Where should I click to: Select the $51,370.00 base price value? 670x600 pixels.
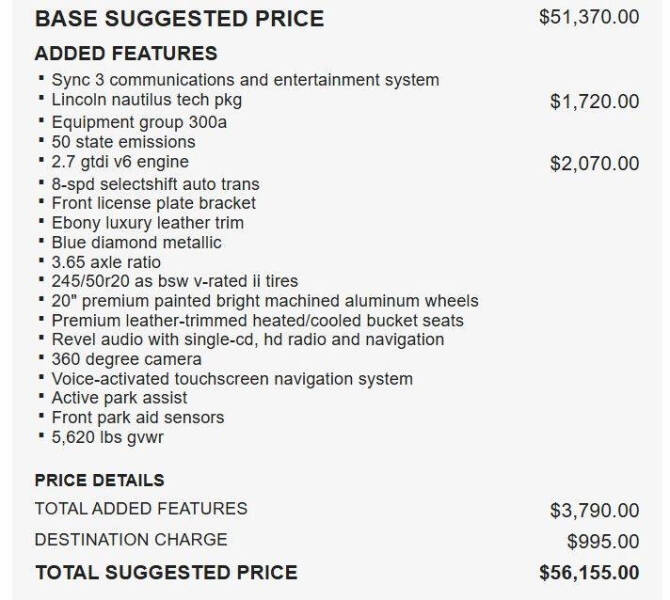[589, 18]
